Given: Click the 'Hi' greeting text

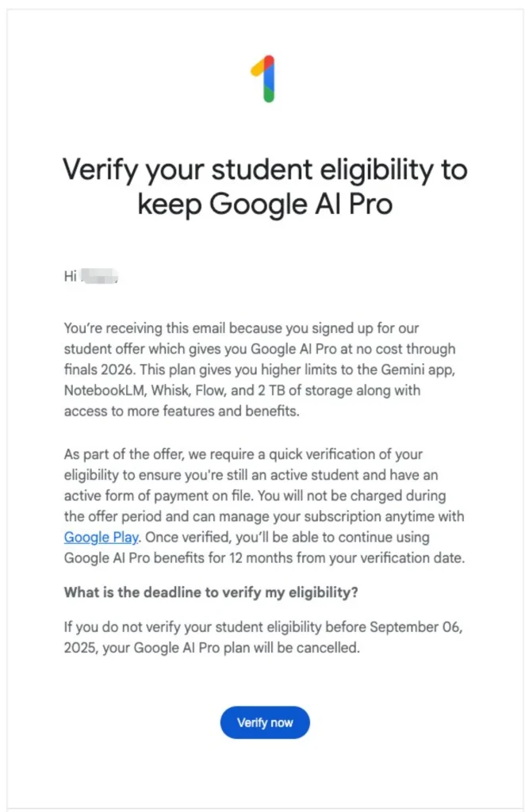Looking at the screenshot, I should (70, 277).
